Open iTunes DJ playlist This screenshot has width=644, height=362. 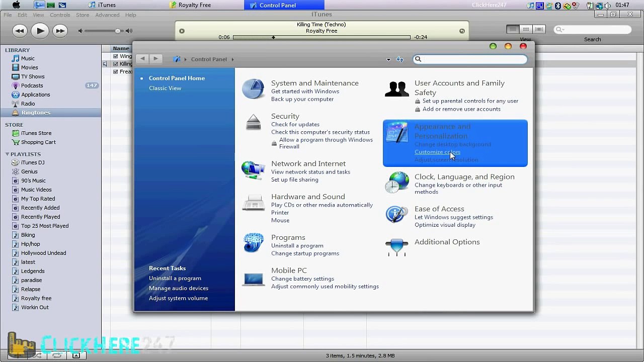point(33,162)
